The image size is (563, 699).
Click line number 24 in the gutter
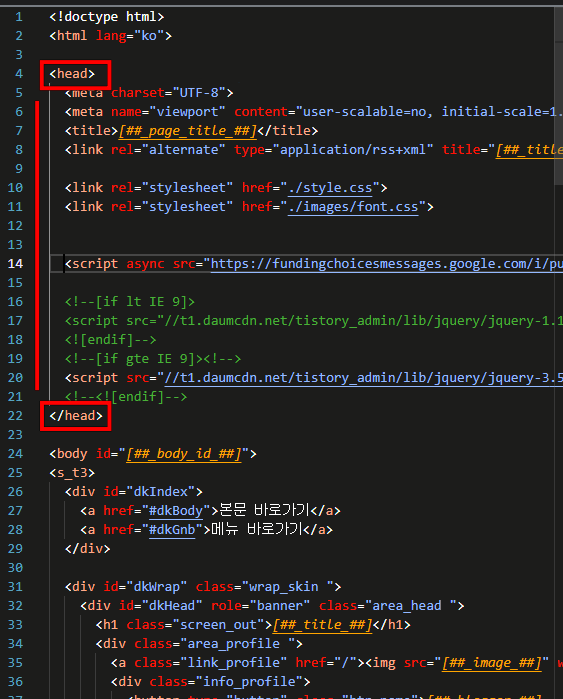[15, 454]
